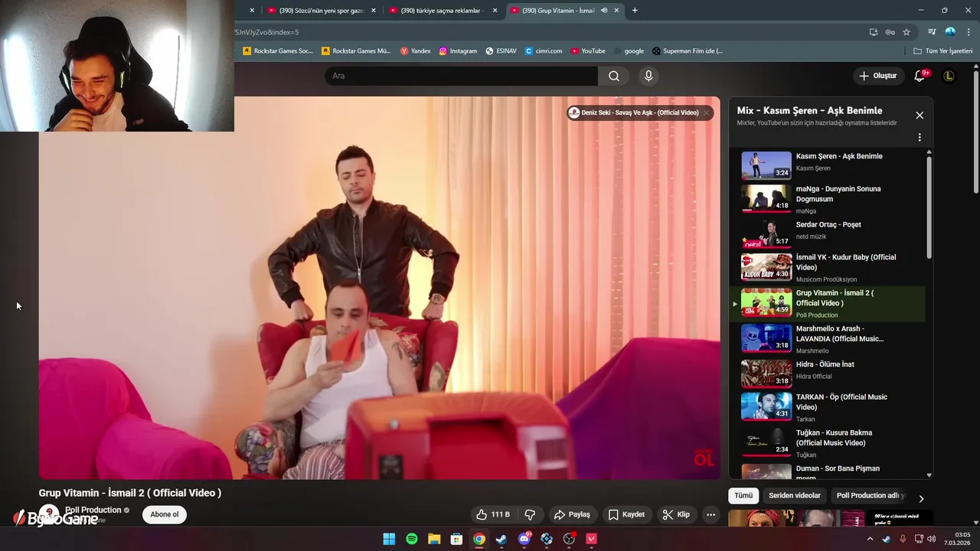This screenshot has height=551, width=980.
Task: Open Discord from the taskbar
Action: [524, 539]
